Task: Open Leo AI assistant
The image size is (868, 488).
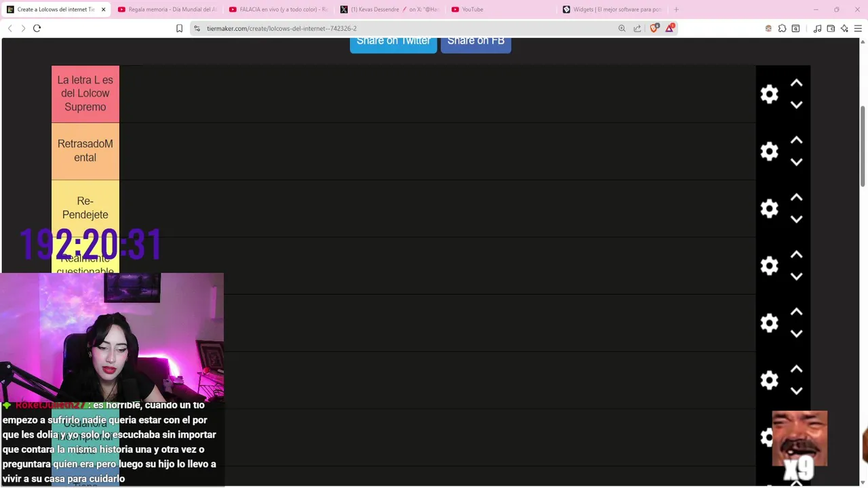Action: click(844, 28)
